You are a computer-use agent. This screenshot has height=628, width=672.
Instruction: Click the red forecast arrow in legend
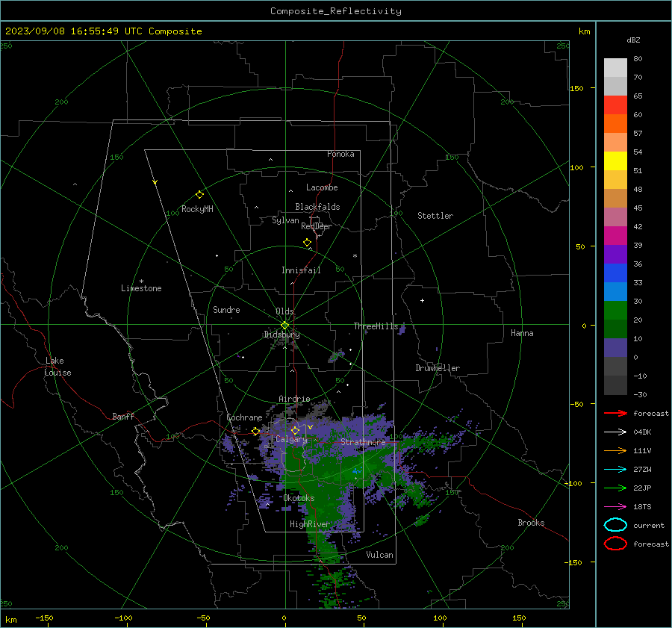click(x=615, y=413)
